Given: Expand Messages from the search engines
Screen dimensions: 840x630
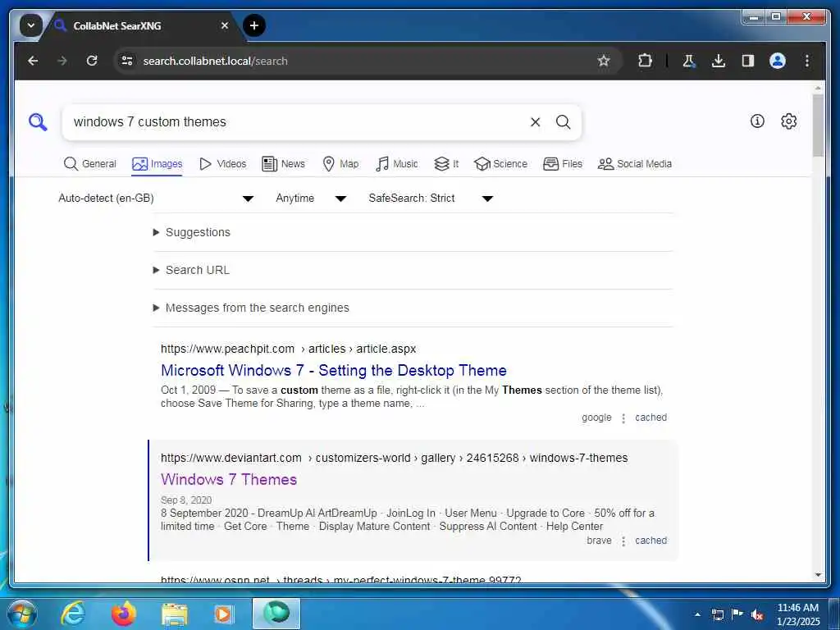Looking at the screenshot, I should pyautogui.click(x=251, y=308).
